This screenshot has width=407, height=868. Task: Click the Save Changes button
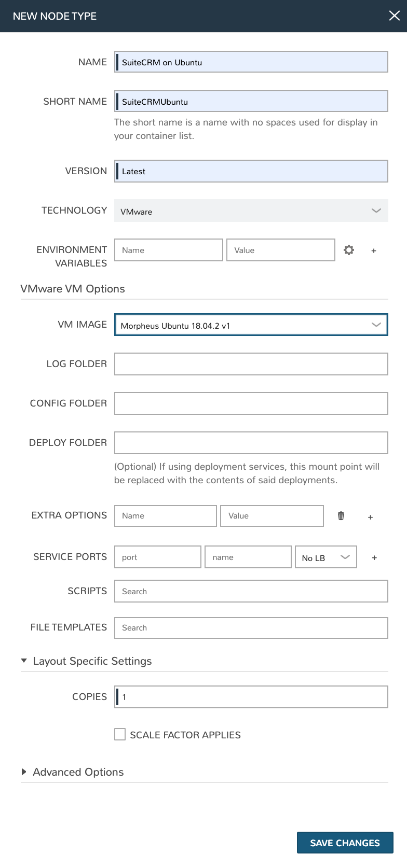(x=345, y=843)
